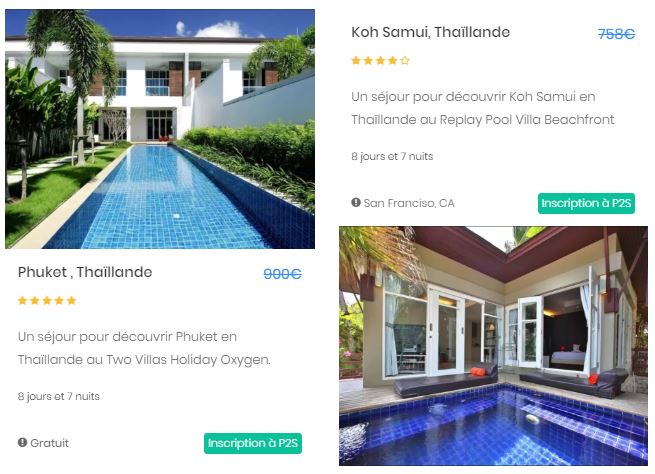The width and height of the screenshot is (655, 474).
Task: Click the info icon beside San Franciso, CA
Action: (x=356, y=203)
